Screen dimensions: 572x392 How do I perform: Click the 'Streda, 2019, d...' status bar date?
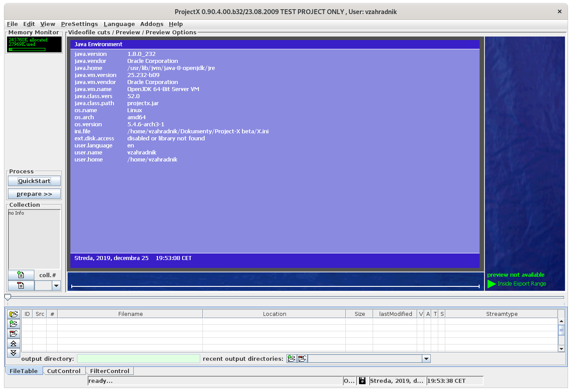(397, 381)
